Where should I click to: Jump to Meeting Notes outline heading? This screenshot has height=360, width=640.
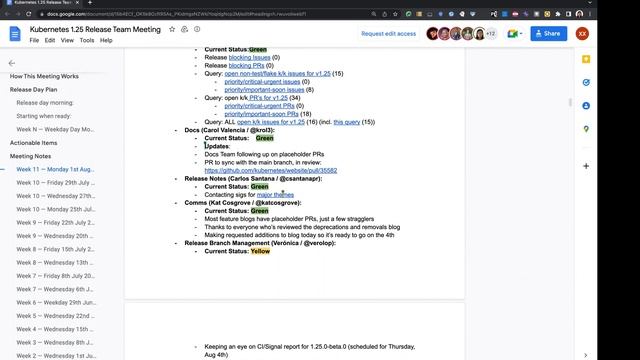30,156
